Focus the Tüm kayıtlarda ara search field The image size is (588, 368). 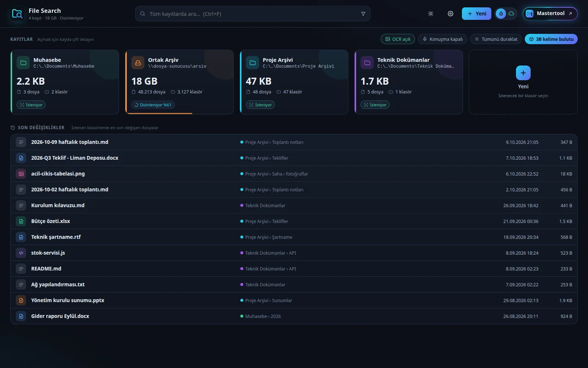pos(253,14)
